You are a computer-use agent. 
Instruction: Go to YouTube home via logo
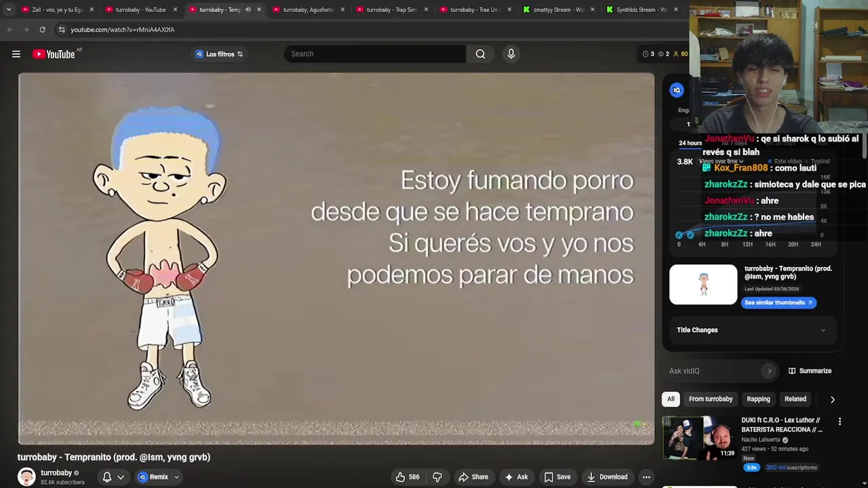54,54
